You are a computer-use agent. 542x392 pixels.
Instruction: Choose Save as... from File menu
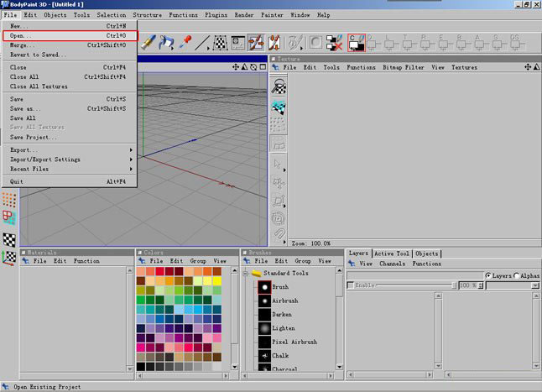(x=70, y=108)
